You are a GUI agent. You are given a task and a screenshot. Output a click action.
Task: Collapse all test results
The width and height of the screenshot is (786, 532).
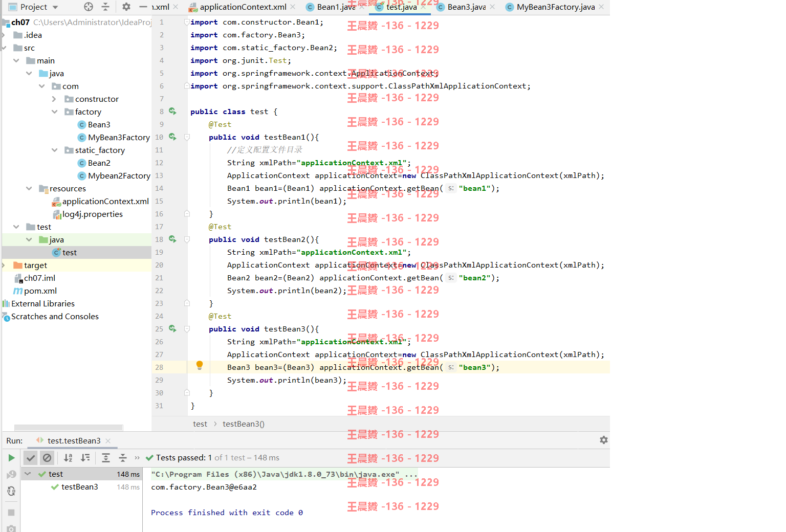[x=122, y=458]
